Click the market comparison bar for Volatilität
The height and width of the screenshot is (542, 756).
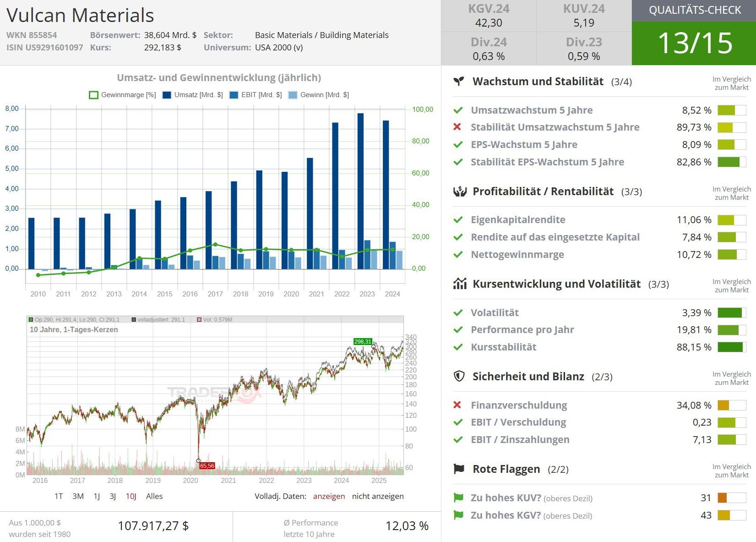tap(732, 313)
